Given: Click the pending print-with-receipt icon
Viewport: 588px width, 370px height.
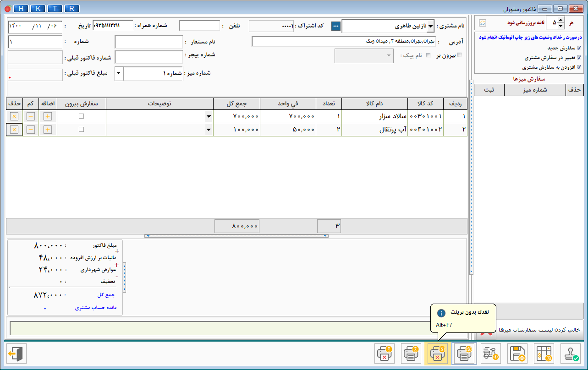Looking at the screenshot, I should click(x=412, y=354).
